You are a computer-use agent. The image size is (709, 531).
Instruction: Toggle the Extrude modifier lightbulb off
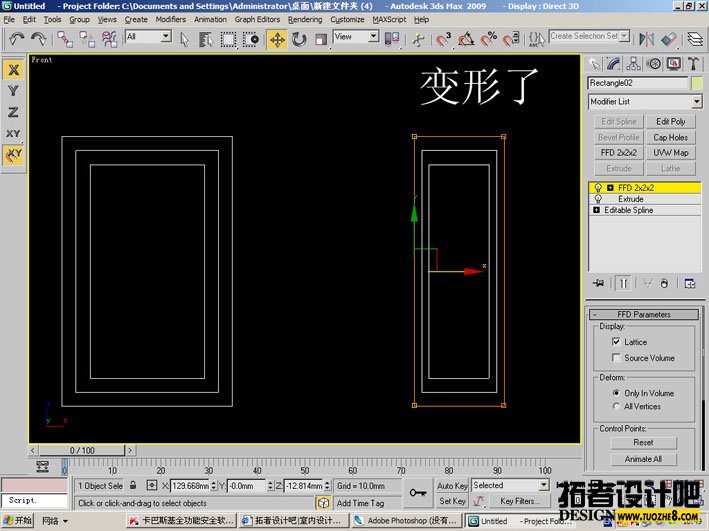tap(598, 199)
